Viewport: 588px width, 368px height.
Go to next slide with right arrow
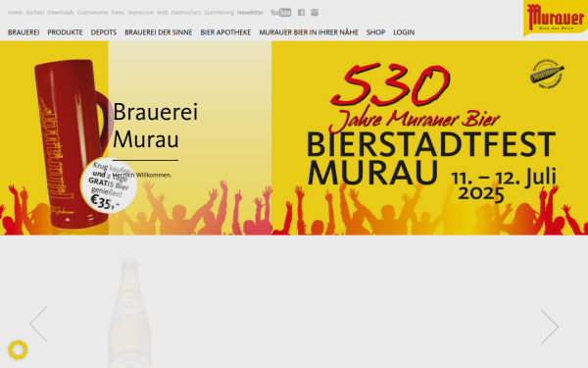tap(550, 327)
